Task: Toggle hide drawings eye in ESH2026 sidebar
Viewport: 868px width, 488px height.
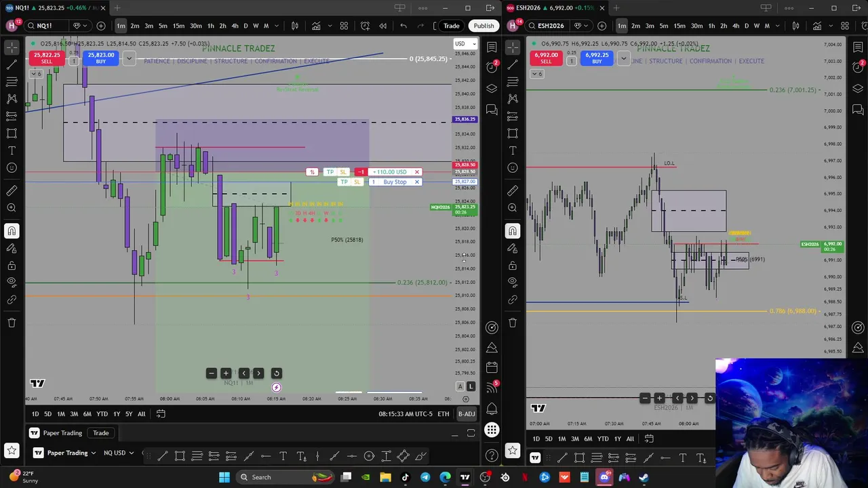Action: 513,281
